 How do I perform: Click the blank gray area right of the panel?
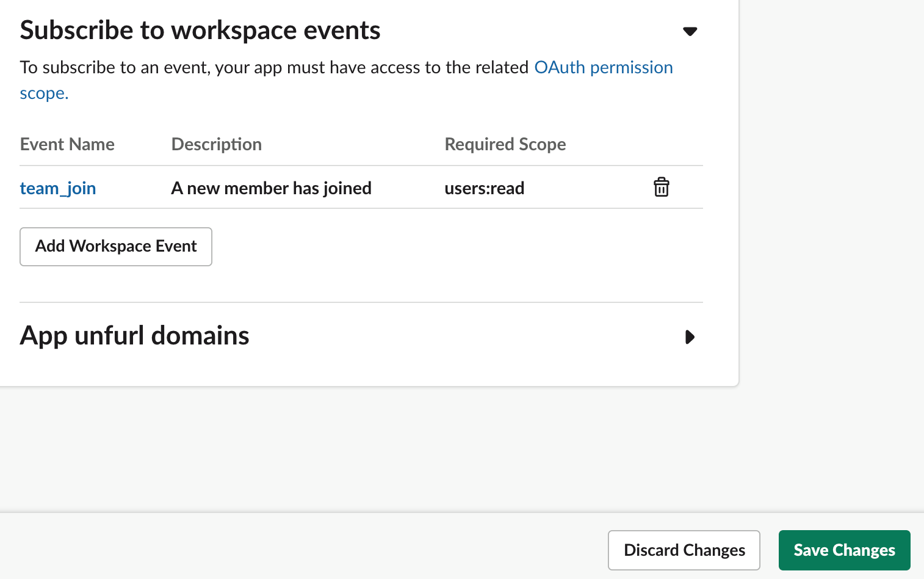[831, 244]
